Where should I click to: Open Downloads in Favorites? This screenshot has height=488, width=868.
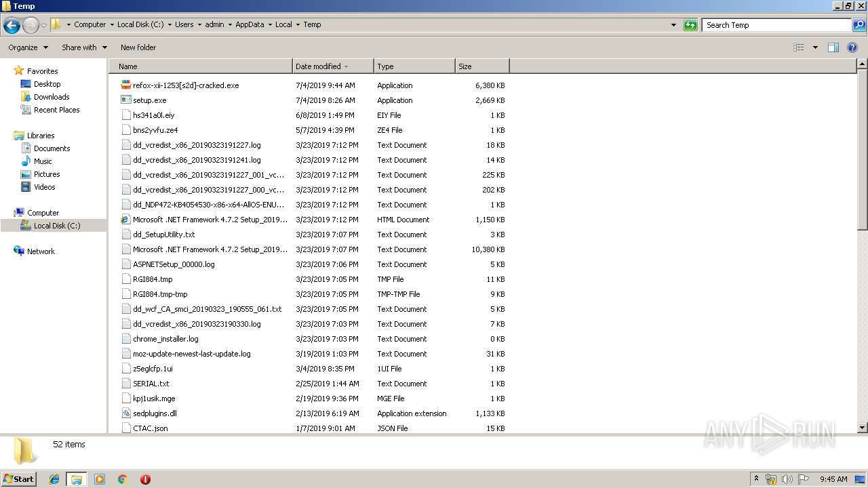52,97
